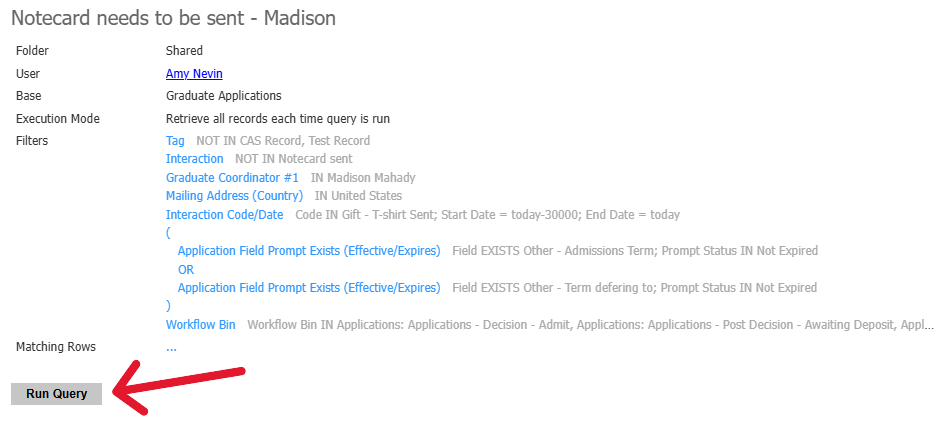Open the Mailing Address (Country) filter
944x426 pixels.
234,196
